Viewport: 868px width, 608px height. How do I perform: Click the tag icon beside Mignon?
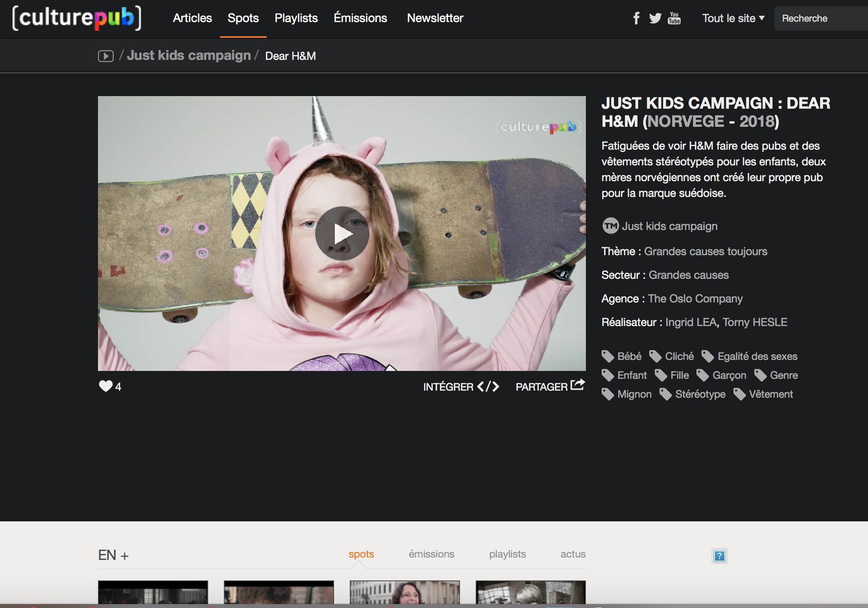608,394
